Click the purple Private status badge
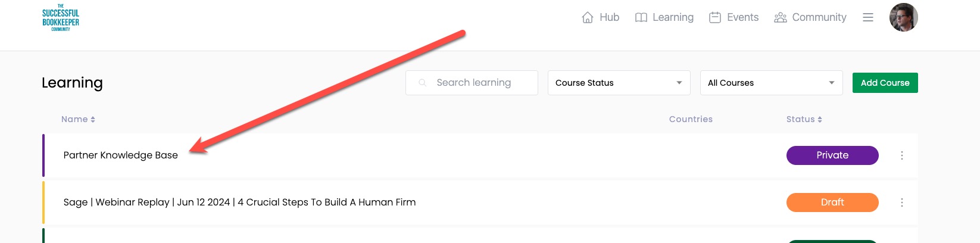The width and height of the screenshot is (980, 243). pos(832,155)
